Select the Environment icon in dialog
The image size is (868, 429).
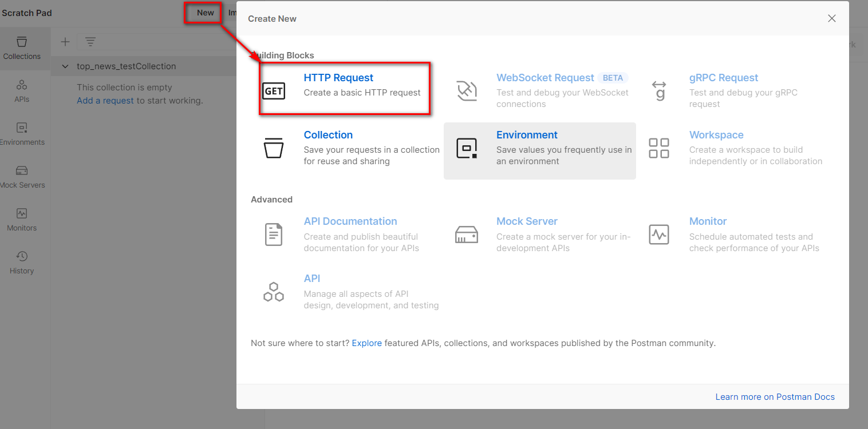(x=467, y=148)
